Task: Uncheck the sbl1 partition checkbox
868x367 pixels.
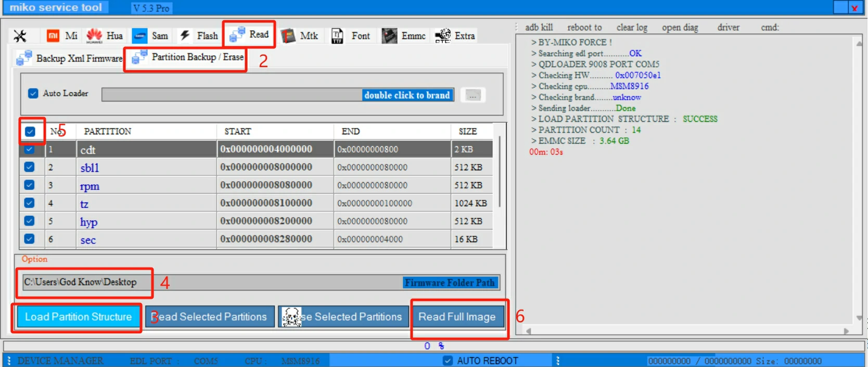Action: point(29,167)
